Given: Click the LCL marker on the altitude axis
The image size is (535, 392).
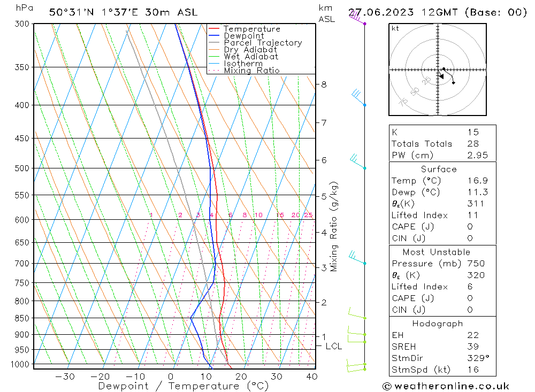Looking at the screenshot, I should pyautogui.click(x=333, y=346).
